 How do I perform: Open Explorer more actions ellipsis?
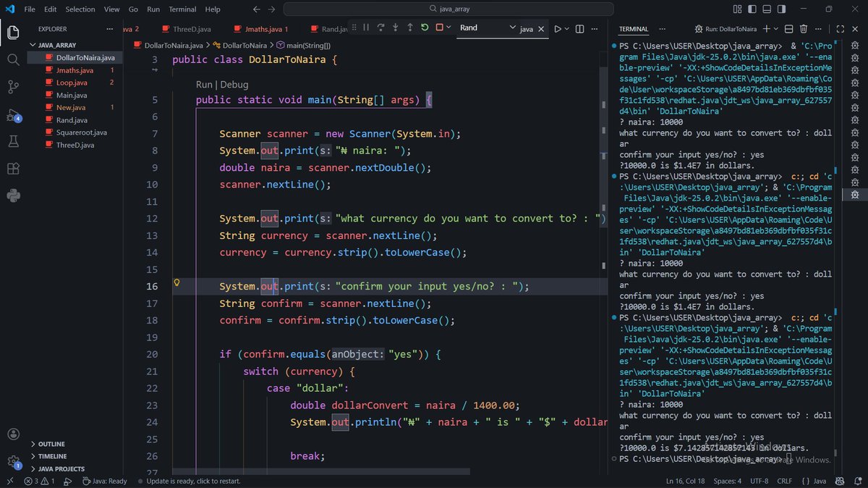pyautogui.click(x=110, y=29)
